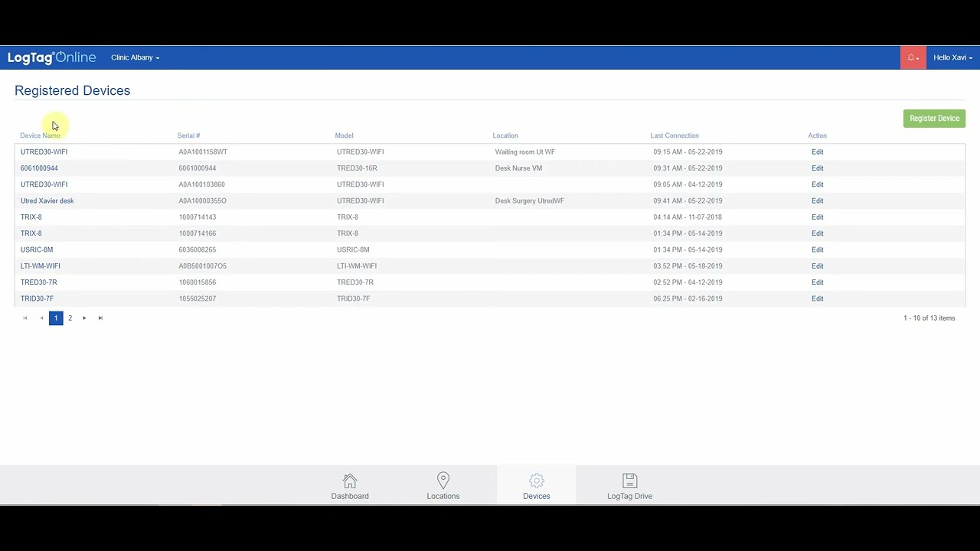Click 04:14 AM - 11-07-2018 connection time
Screen dimensions: 980x551
[x=688, y=217]
